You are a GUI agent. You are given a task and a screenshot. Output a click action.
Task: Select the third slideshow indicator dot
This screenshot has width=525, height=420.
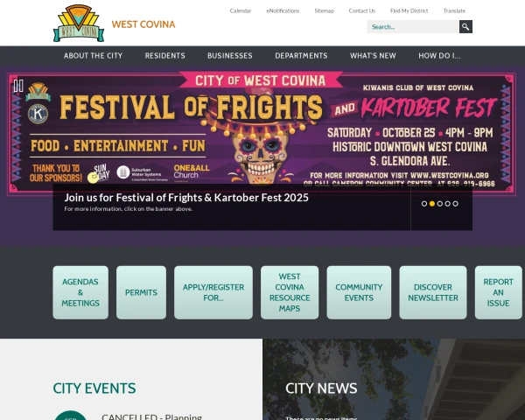(x=439, y=204)
